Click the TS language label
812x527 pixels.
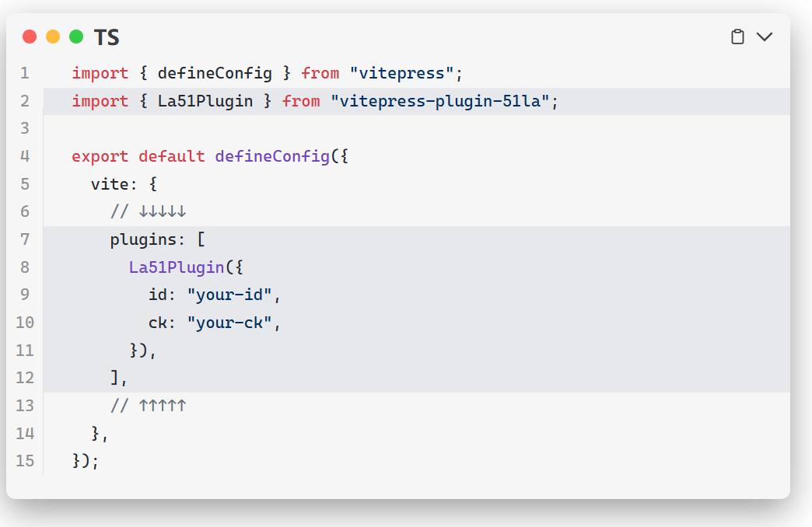click(107, 37)
